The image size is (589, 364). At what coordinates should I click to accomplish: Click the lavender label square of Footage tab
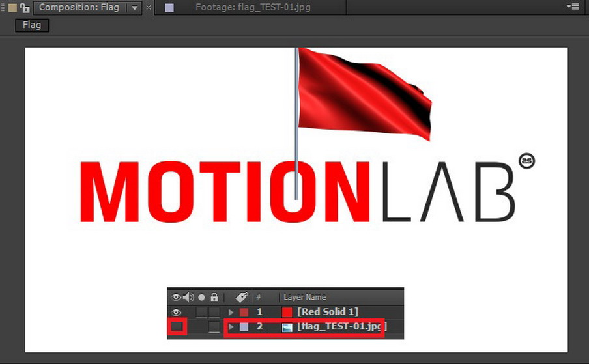point(169,8)
